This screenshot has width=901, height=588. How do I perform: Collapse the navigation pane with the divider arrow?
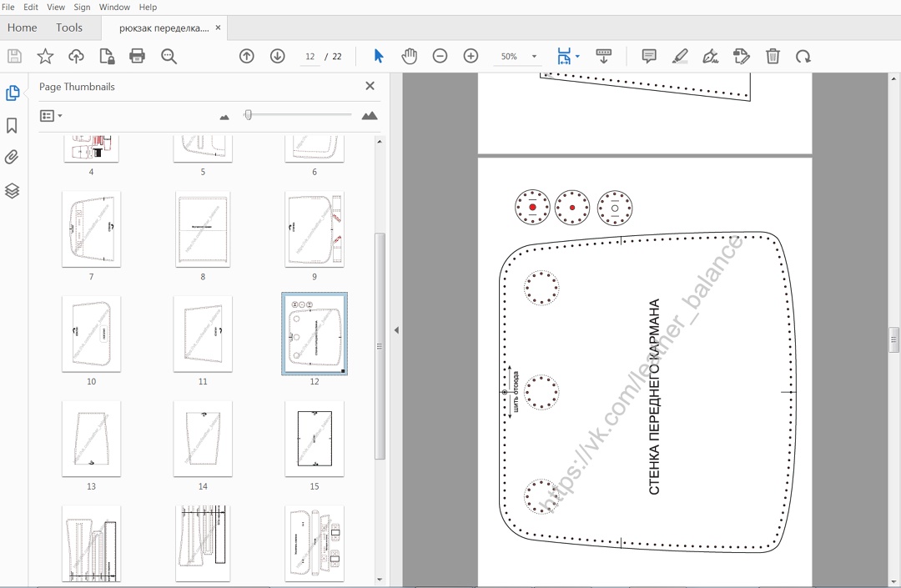tap(396, 330)
